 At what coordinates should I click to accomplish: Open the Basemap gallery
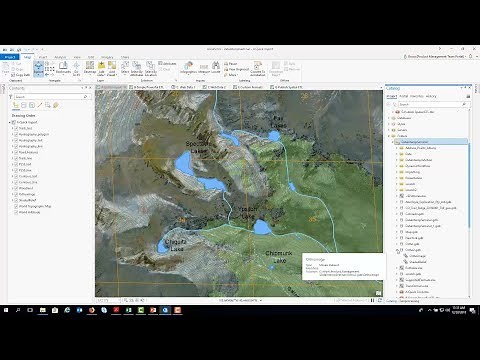90,67
